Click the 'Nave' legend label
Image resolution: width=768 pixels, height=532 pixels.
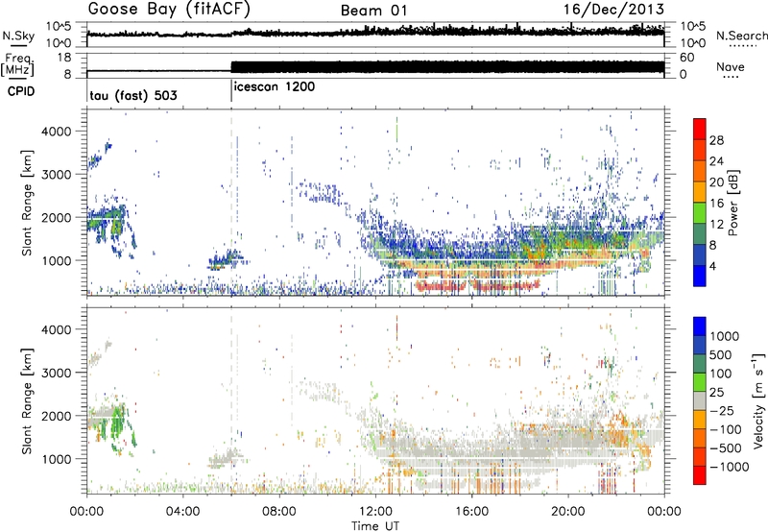coord(731,66)
